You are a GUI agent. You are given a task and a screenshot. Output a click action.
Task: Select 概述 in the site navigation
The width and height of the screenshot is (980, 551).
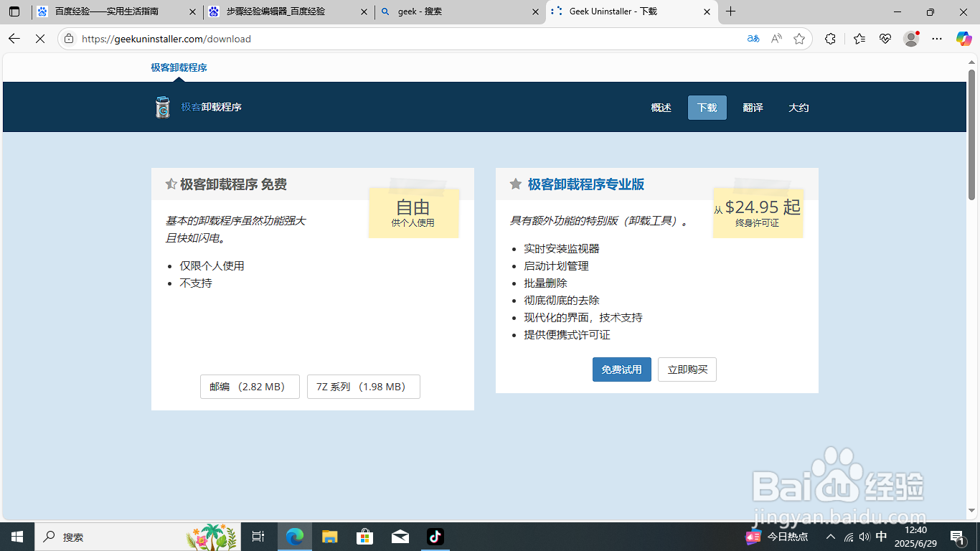point(660,107)
